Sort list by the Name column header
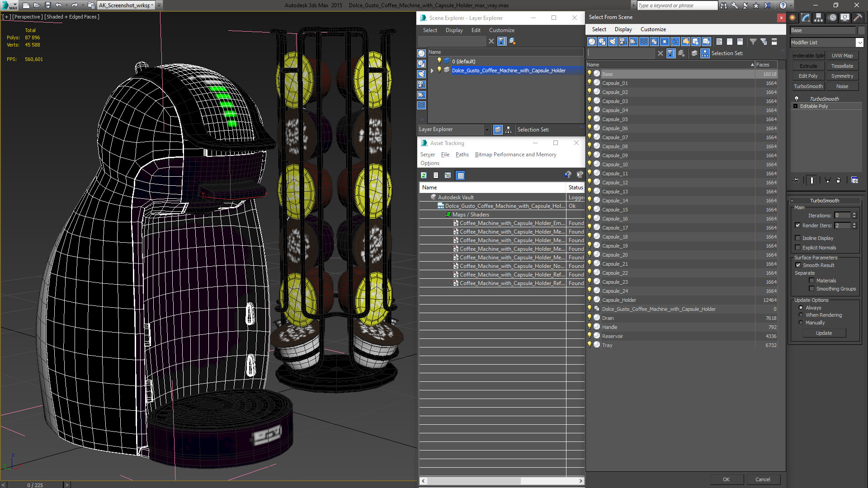This screenshot has width=868, height=488. [x=670, y=65]
